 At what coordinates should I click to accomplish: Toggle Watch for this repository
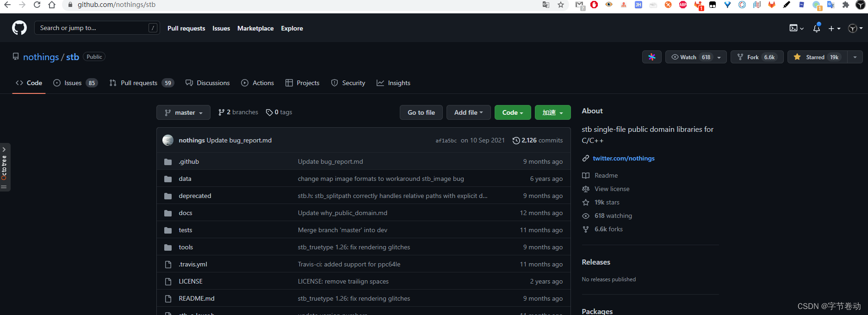tap(696, 57)
